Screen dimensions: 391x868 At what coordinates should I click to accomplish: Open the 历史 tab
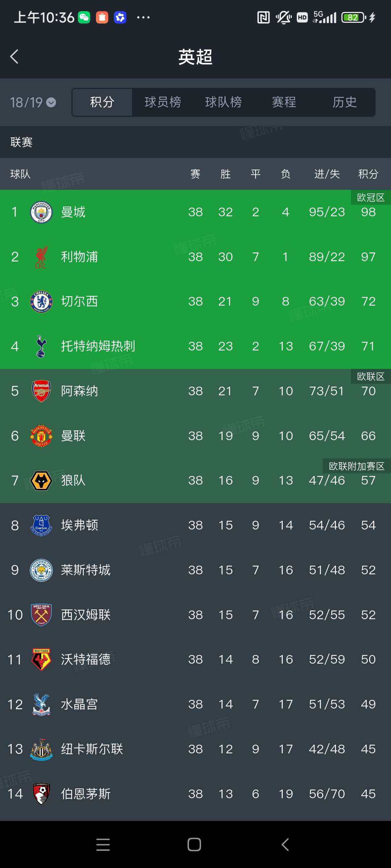[x=345, y=102]
